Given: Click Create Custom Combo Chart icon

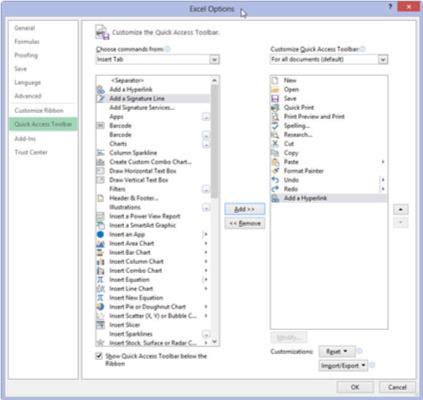Looking at the screenshot, I should [100, 162].
